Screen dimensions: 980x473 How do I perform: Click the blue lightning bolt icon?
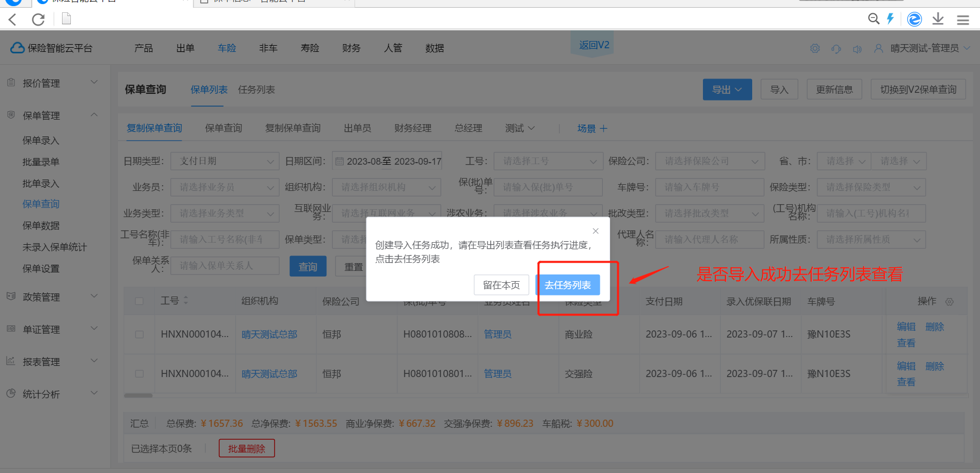(x=890, y=19)
